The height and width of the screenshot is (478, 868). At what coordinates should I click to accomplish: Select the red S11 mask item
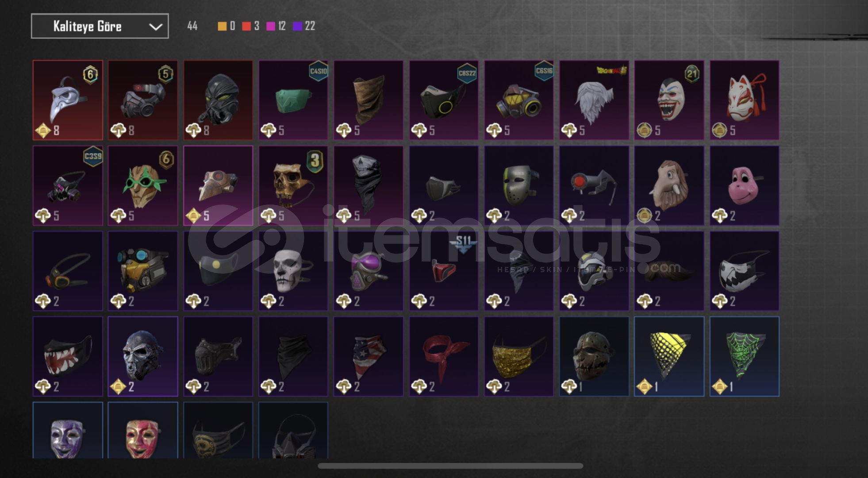[444, 271]
